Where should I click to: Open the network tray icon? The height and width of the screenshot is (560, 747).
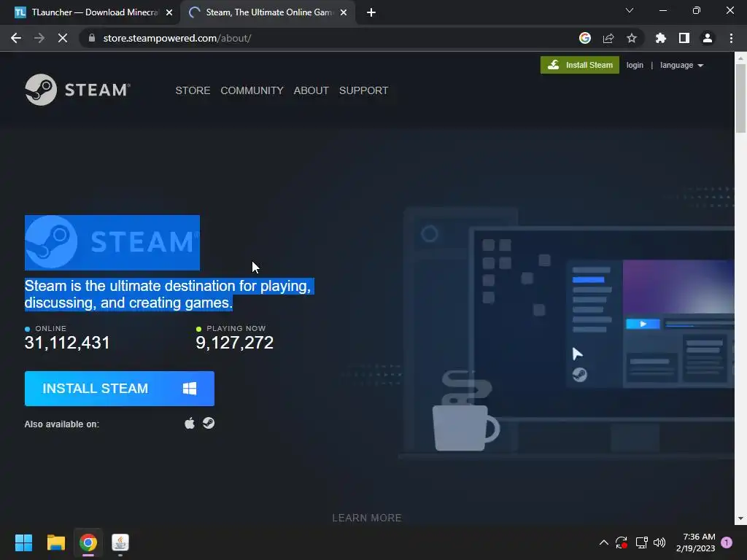[641, 542]
